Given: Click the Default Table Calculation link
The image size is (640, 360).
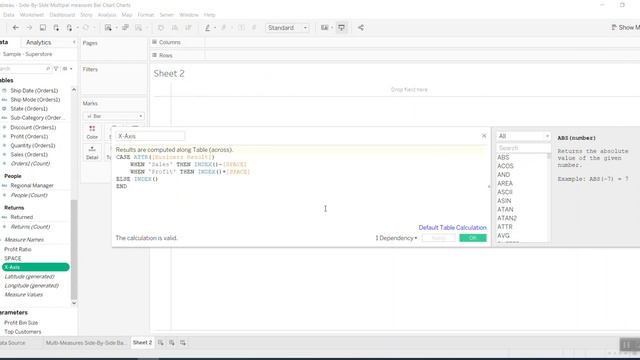Looking at the screenshot, I should pos(452,227).
